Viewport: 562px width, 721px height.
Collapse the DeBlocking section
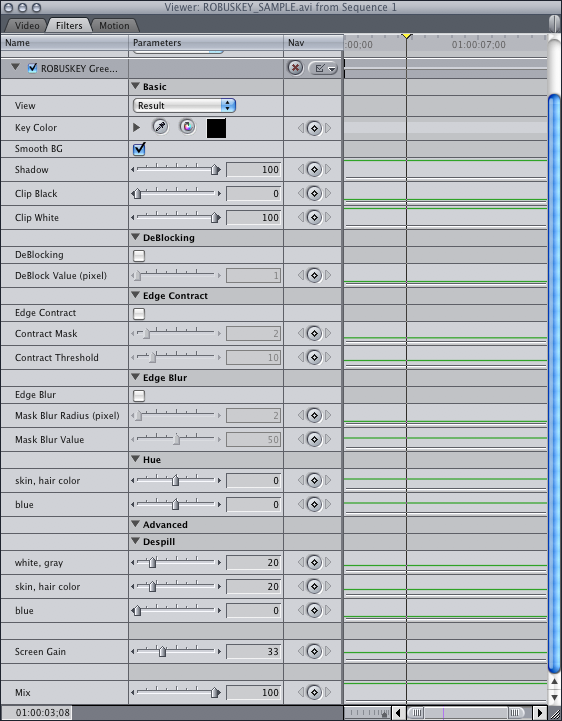click(x=135, y=237)
